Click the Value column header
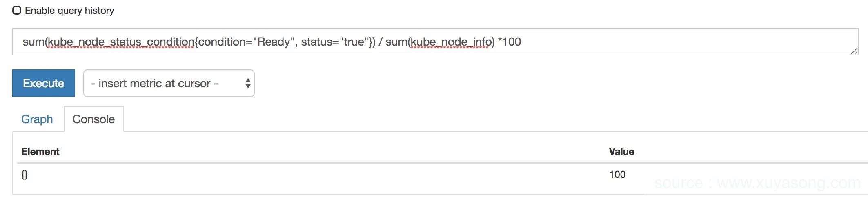 [621, 152]
